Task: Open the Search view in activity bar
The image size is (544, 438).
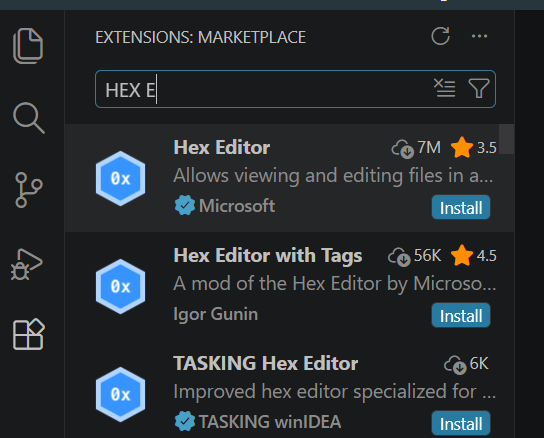Action: click(x=29, y=118)
